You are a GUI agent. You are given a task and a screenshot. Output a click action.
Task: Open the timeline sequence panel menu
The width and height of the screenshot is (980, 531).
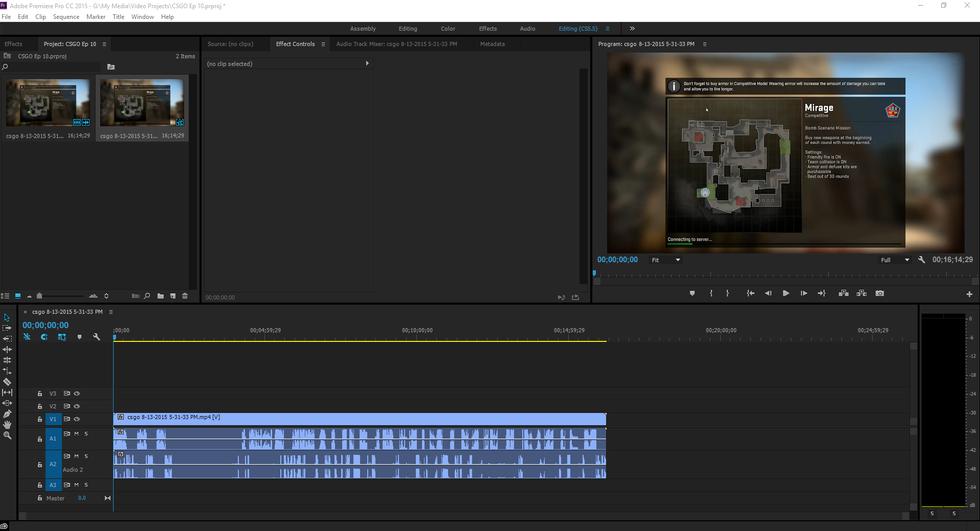[111, 312]
